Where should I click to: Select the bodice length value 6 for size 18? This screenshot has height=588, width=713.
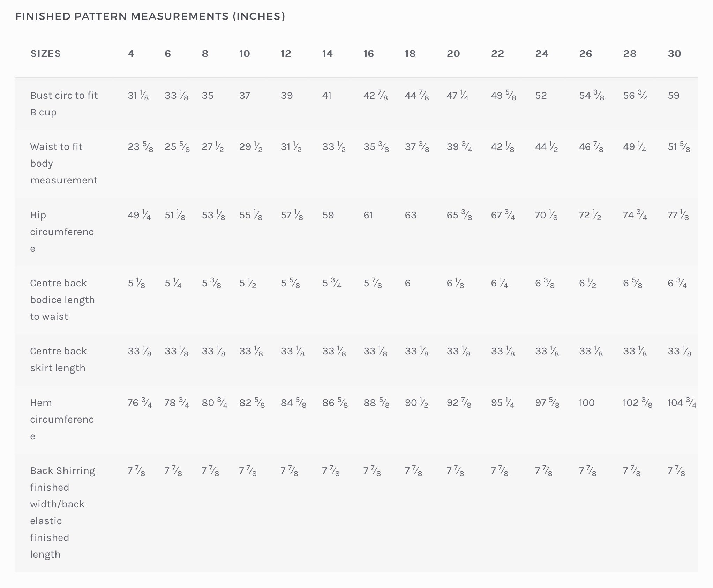[x=407, y=283]
